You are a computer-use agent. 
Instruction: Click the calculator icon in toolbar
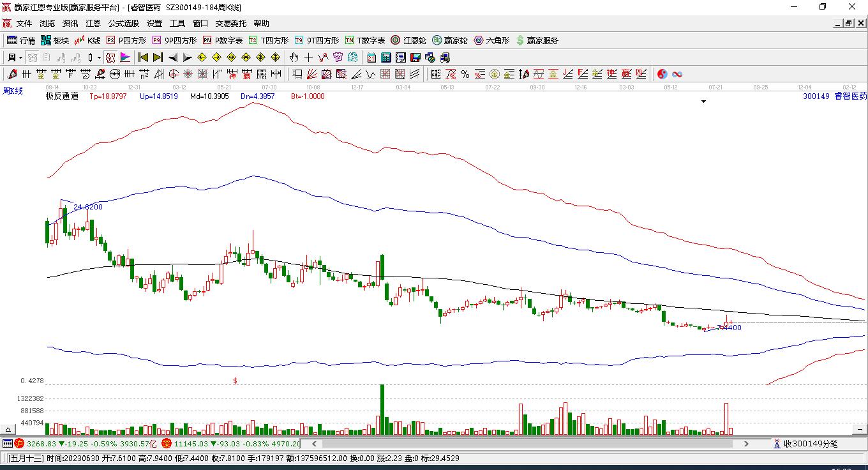[x=385, y=57]
